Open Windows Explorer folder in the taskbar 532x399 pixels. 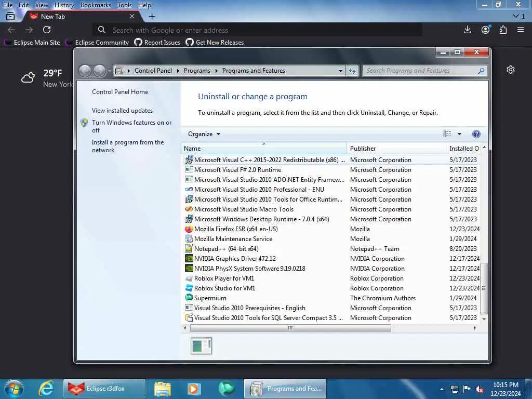click(163, 389)
